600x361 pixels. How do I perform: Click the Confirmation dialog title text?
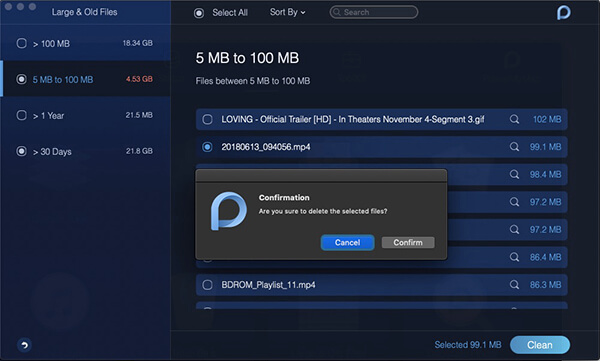(284, 198)
